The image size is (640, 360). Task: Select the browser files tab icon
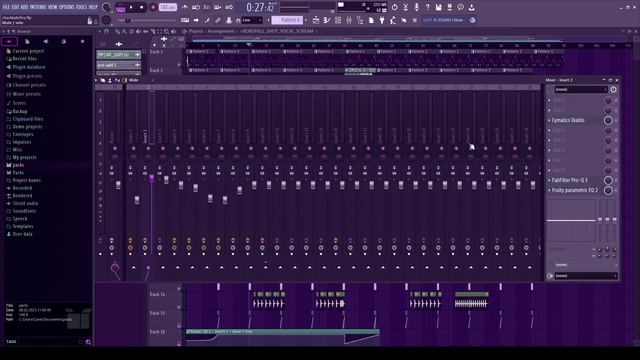coord(27,41)
